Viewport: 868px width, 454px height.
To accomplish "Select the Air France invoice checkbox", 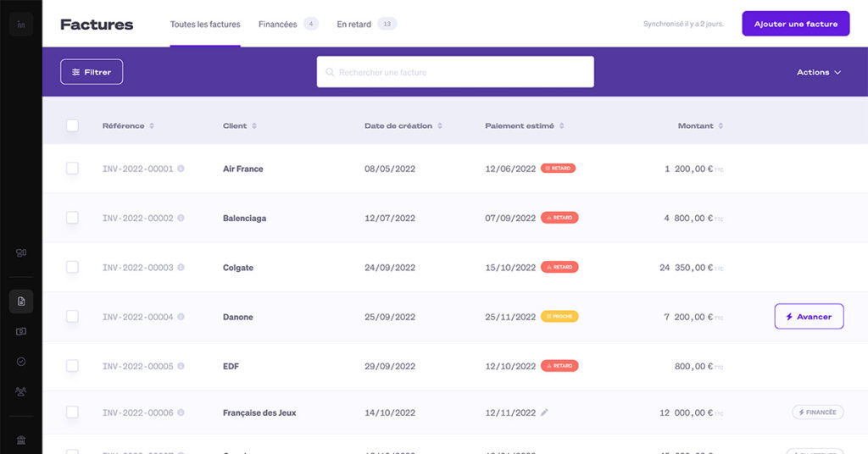I will 72,169.
